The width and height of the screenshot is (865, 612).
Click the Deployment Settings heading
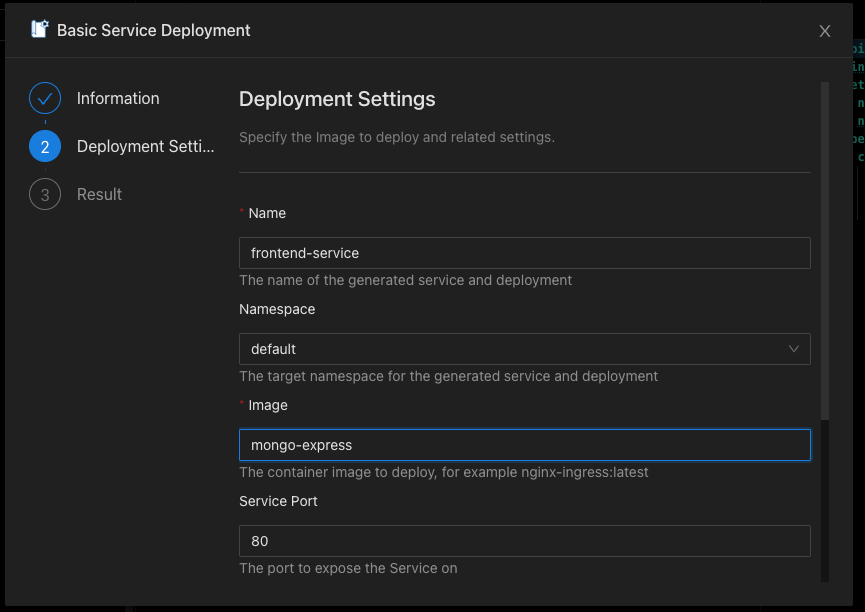click(337, 99)
